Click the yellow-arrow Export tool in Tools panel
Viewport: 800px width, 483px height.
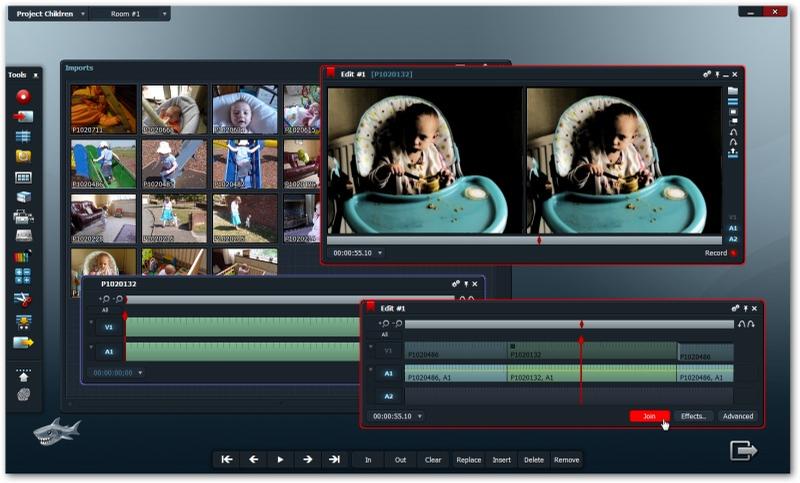[22, 343]
